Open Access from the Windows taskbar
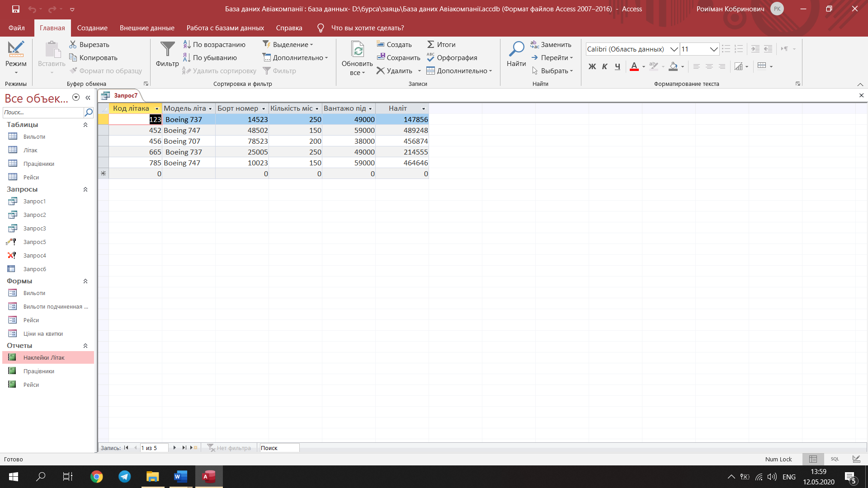The image size is (868, 488). [208, 477]
